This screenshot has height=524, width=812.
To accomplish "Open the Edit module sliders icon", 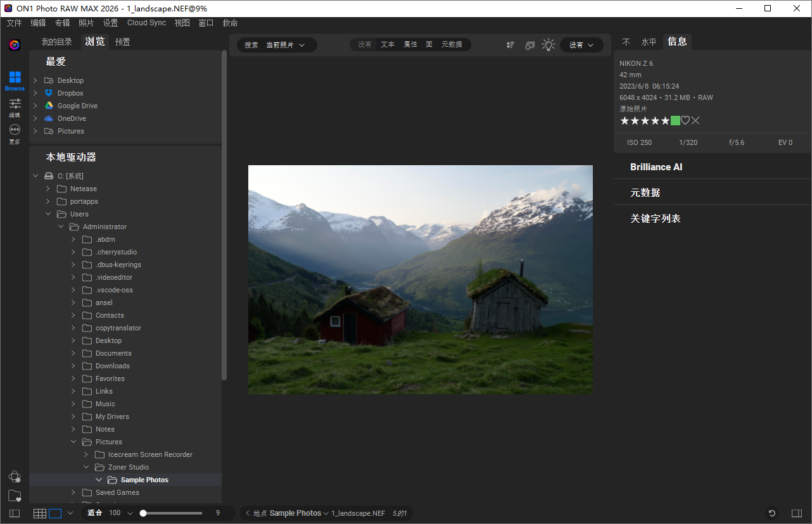I will 14,103.
